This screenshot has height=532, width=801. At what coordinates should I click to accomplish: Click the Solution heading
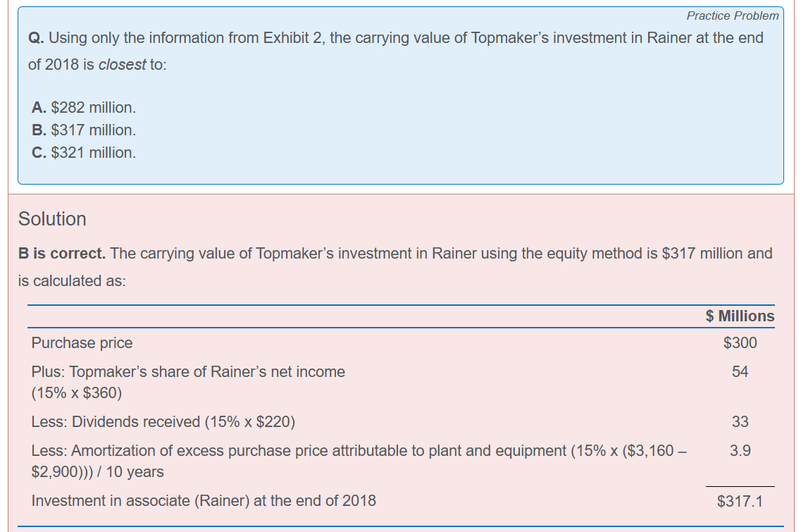52,219
